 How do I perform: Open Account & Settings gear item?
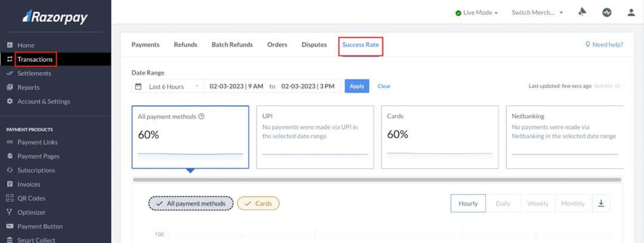click(44, 101)
